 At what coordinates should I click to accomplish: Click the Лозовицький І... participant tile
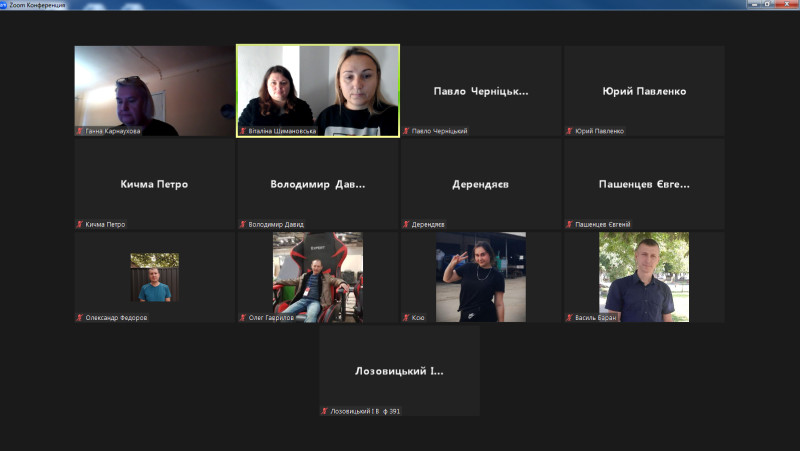[x=399, y=370]
